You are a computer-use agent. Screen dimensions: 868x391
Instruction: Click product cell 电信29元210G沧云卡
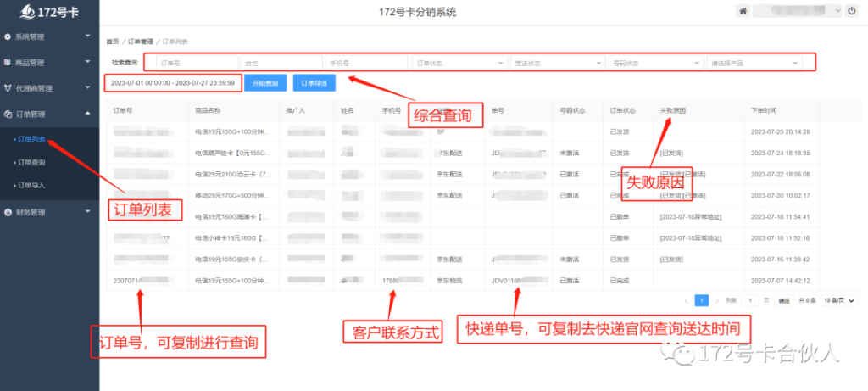[x=233, y=175]
